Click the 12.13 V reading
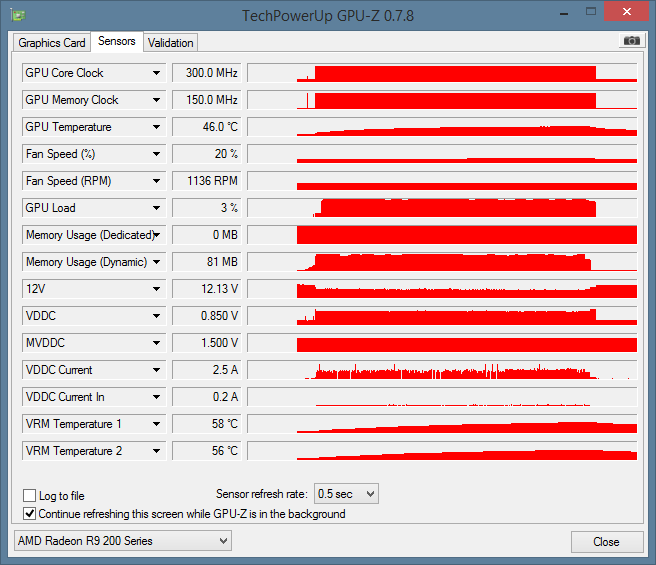656x565 pixels. point(207,289)
